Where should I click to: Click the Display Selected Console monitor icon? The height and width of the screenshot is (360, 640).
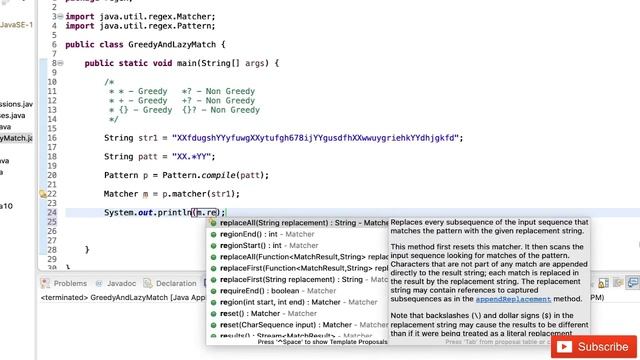point(633,282)
